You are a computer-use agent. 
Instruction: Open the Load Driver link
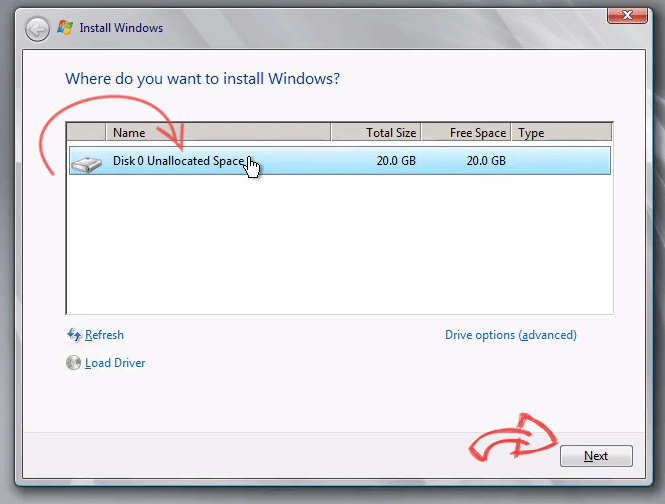[115, 363]
